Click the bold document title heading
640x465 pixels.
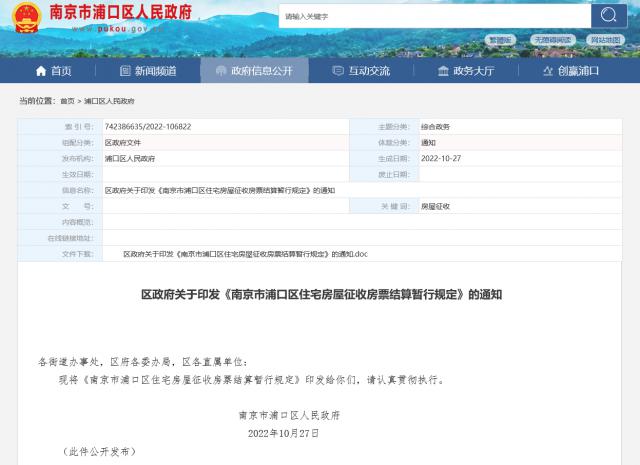pyautogui.click(x=320, y=295)
